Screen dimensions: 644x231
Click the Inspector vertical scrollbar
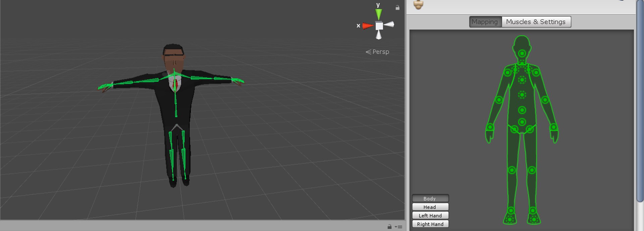click(x=640, y=100)
